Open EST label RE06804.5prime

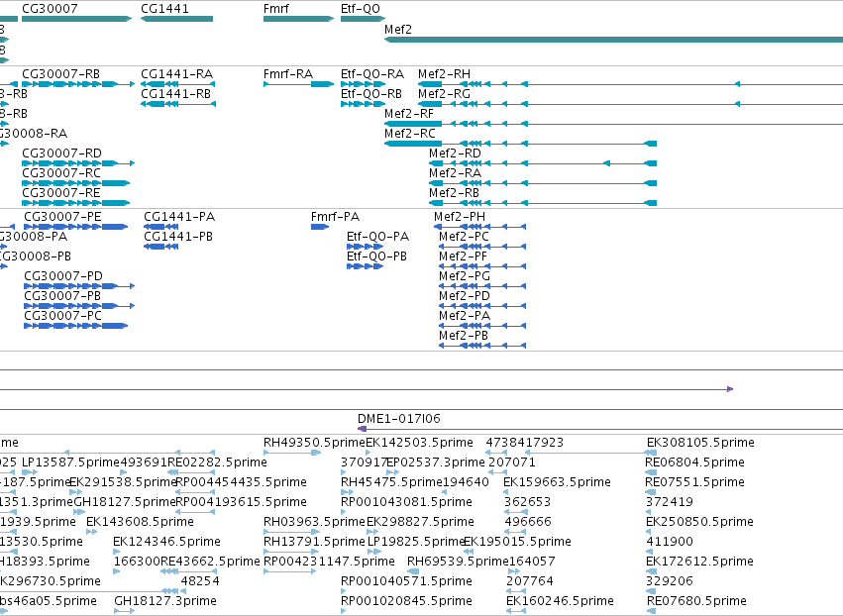694,462
